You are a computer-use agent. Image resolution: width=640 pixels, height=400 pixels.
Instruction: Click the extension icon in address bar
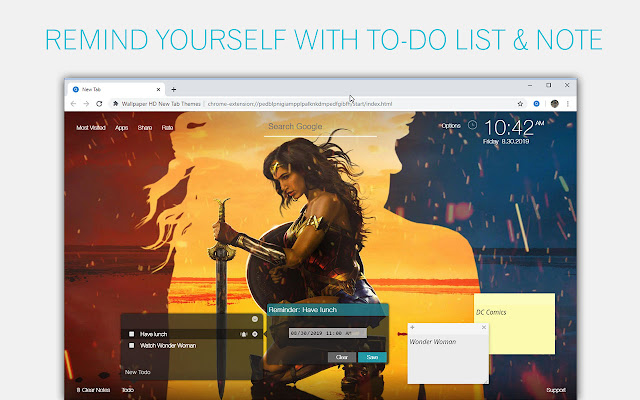[x=116, y=104]
